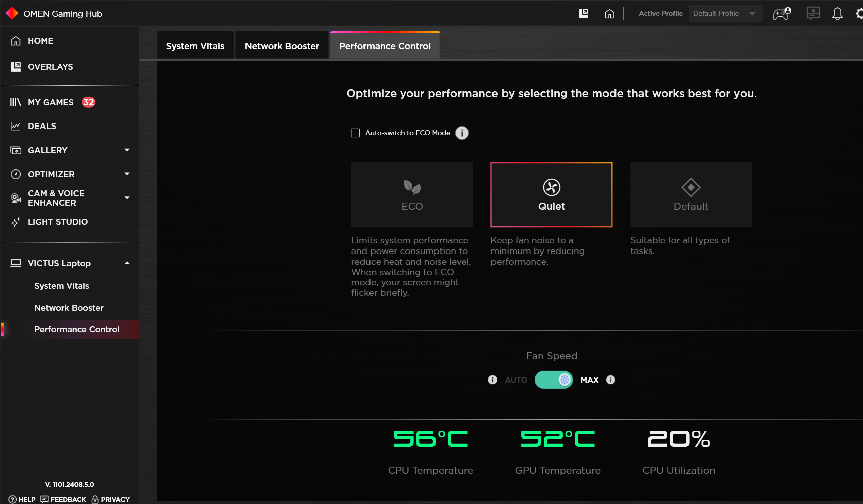Expand the Gallery menu arrow
This screenshot has width=863, height=504.
tap(127, 150)
